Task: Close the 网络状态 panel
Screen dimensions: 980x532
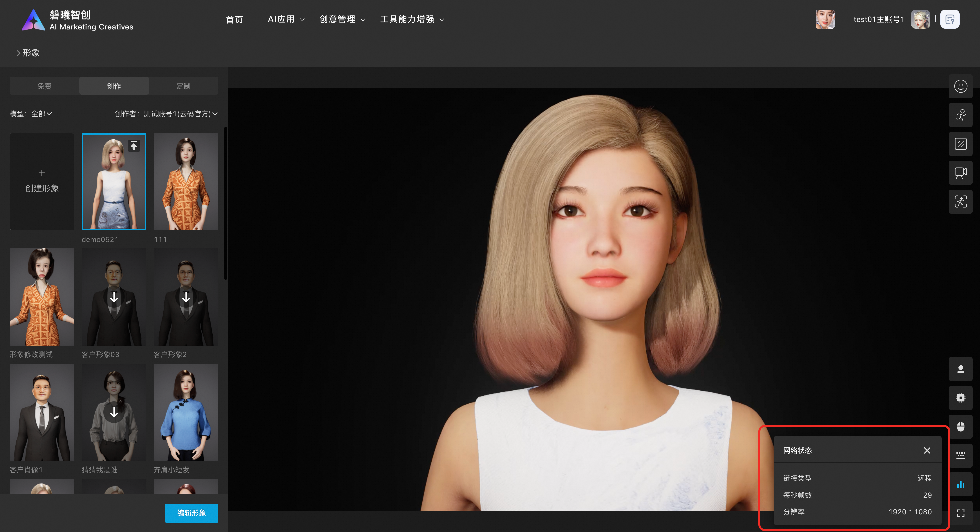Action: pyautogui.click(x=927, y=451)
